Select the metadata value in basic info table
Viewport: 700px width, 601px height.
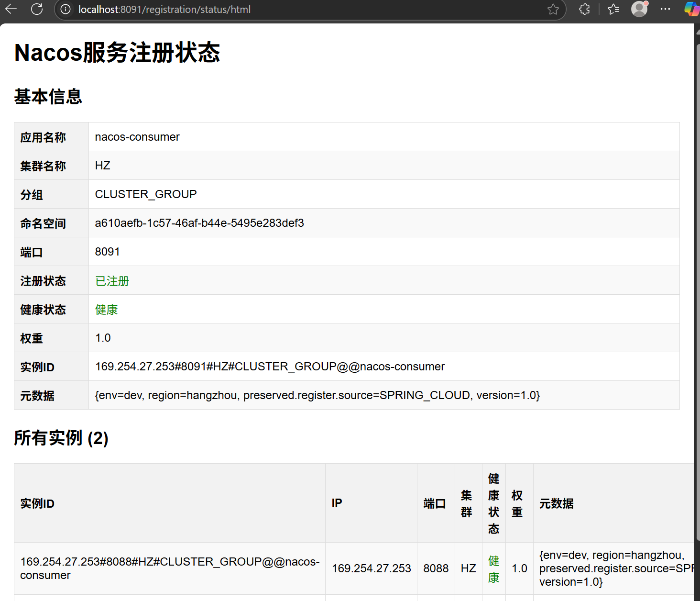coord(317,395)
